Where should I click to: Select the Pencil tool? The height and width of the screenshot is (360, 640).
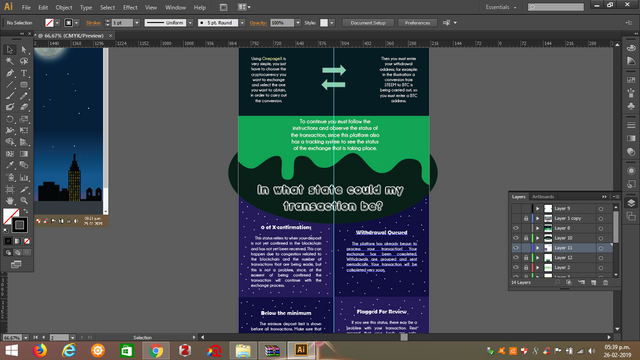pyautogui.click(x=24, y=96)
